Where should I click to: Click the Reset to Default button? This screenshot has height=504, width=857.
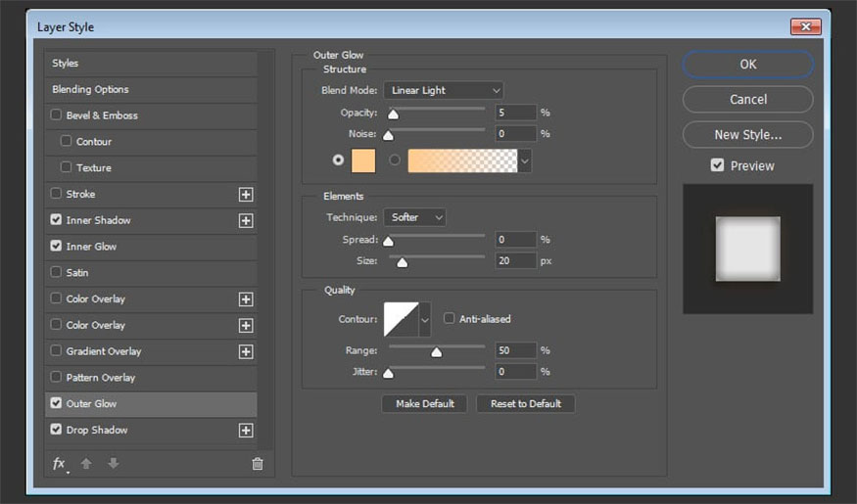click(525, 404)
